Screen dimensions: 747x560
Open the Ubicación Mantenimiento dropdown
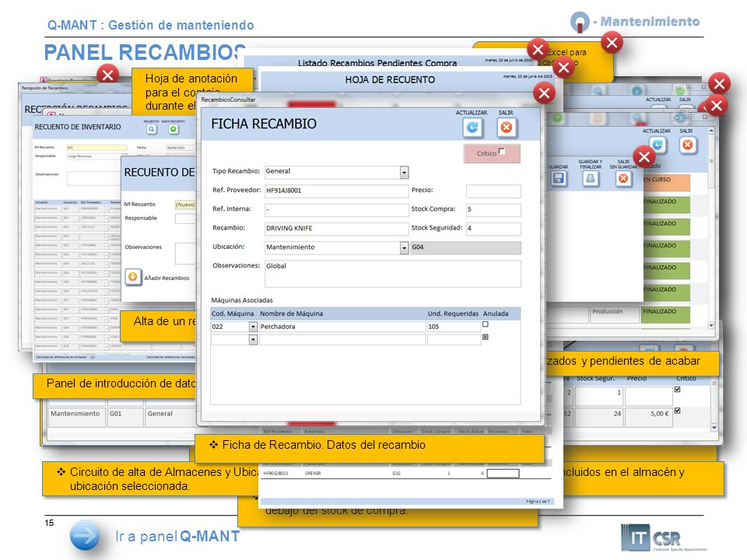pos(404,247)
